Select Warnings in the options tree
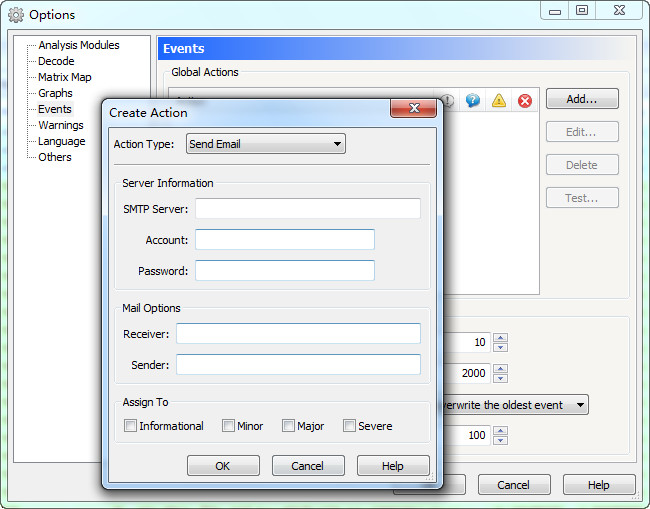Viewport: 650px width, 509px height. [60, 125]
